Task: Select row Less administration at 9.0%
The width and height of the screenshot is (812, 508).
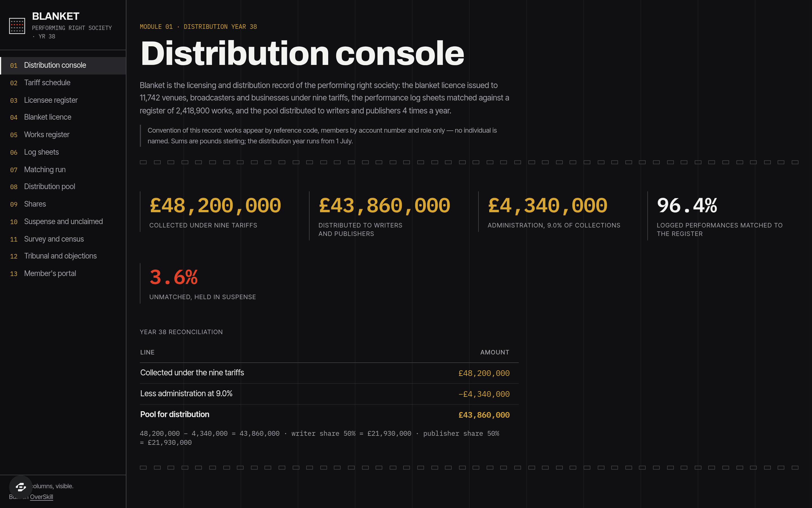Action: click(x=329, y=394)
